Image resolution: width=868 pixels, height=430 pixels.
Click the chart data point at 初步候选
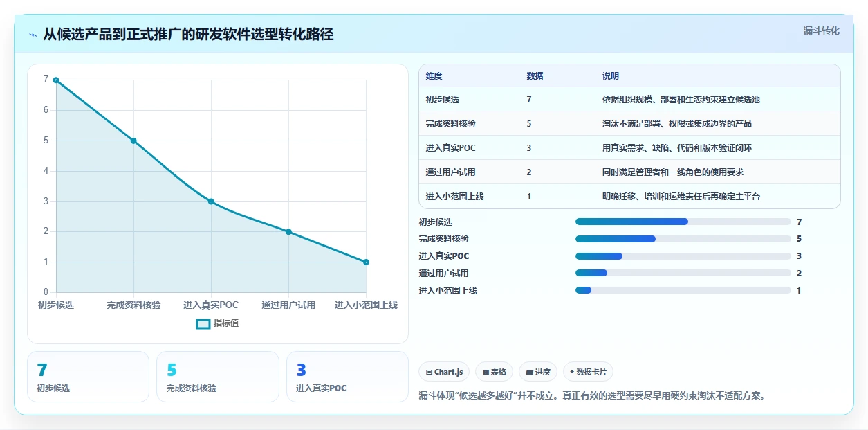pos(56,80)
